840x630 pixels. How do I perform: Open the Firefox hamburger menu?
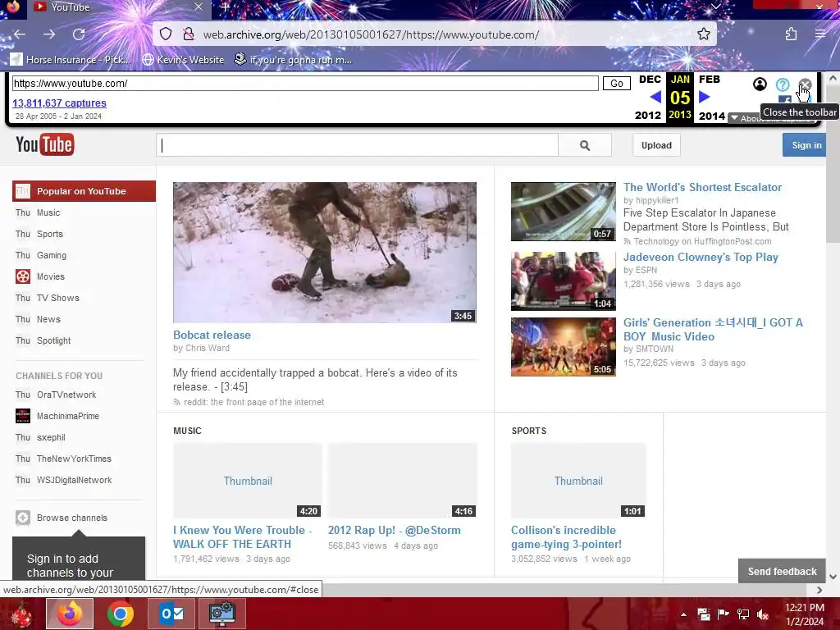pyautogui.click(x=820, y=34)
